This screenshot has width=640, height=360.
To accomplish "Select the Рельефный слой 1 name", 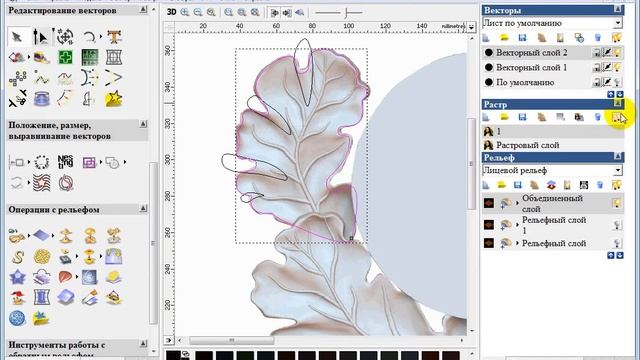I will 554,225.
